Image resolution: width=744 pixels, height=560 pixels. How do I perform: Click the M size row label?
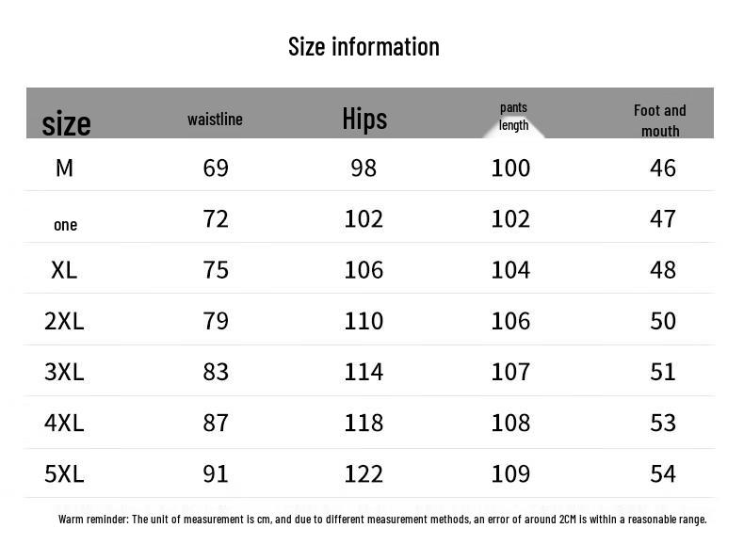64,168
